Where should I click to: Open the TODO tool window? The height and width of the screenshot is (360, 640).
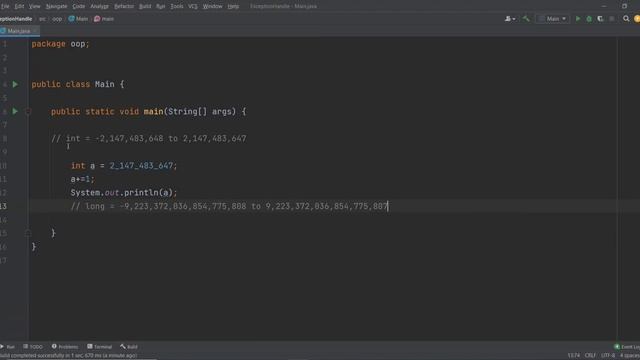[33, 347]
